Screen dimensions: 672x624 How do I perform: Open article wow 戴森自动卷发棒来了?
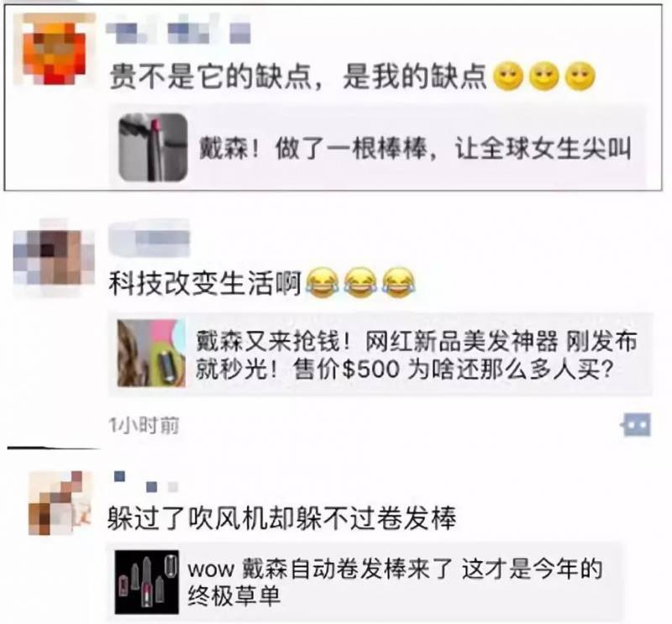[365, 583]
